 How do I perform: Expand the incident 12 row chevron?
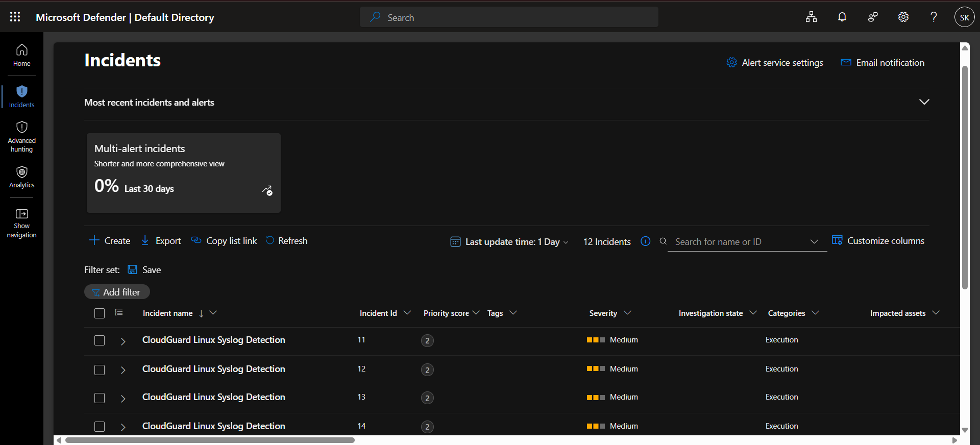pos(122,370)
